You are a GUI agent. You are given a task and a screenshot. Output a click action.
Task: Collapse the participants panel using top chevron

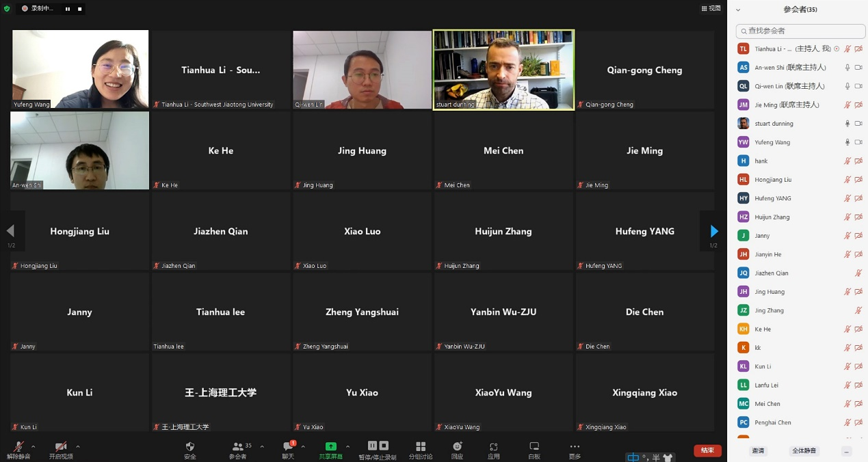[x=738, y=10]
